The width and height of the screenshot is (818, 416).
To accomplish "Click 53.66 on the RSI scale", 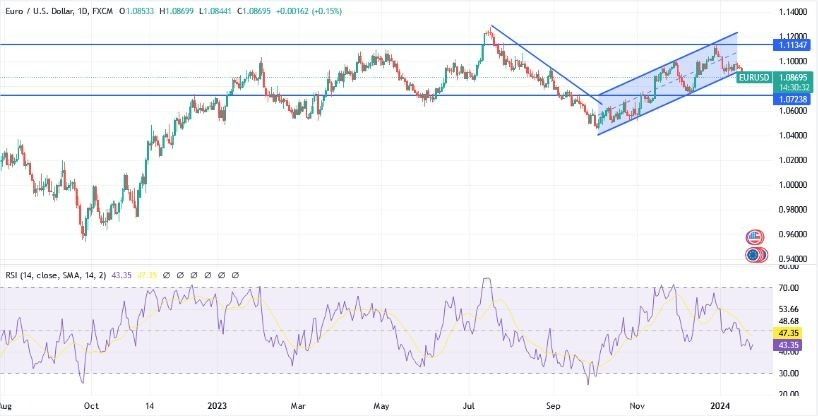I will pos(788,309).
